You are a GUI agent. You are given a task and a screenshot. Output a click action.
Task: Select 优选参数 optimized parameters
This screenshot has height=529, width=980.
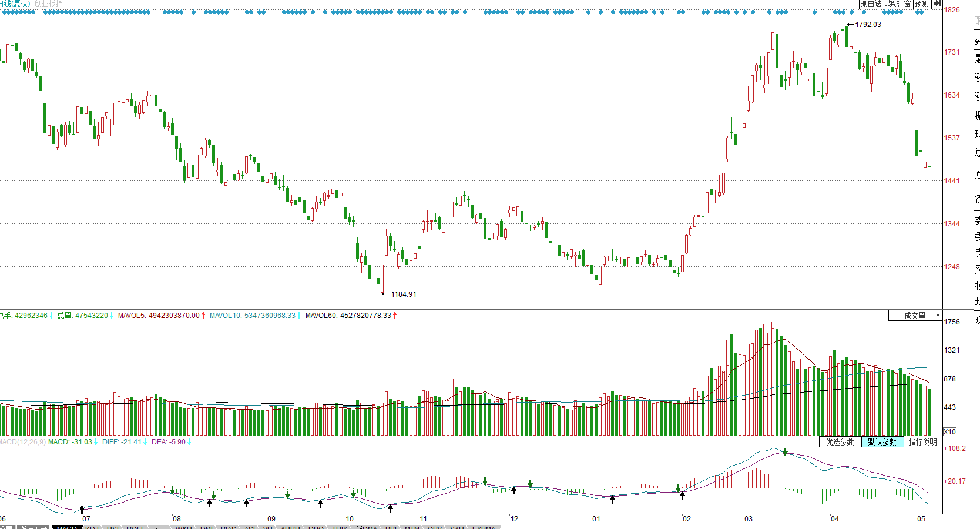[x=840, y=442]
